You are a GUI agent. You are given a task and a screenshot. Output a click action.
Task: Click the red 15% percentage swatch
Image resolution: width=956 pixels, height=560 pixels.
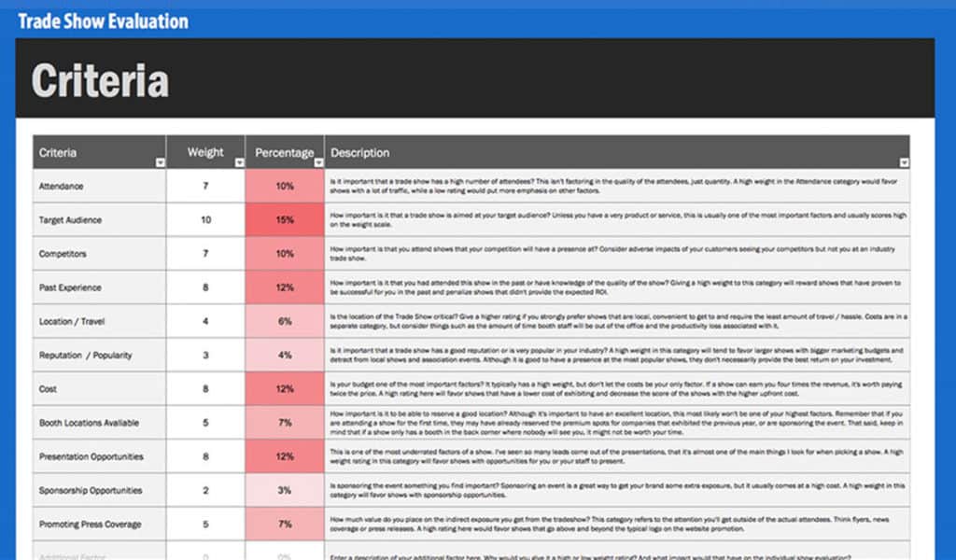pos(285,219)
